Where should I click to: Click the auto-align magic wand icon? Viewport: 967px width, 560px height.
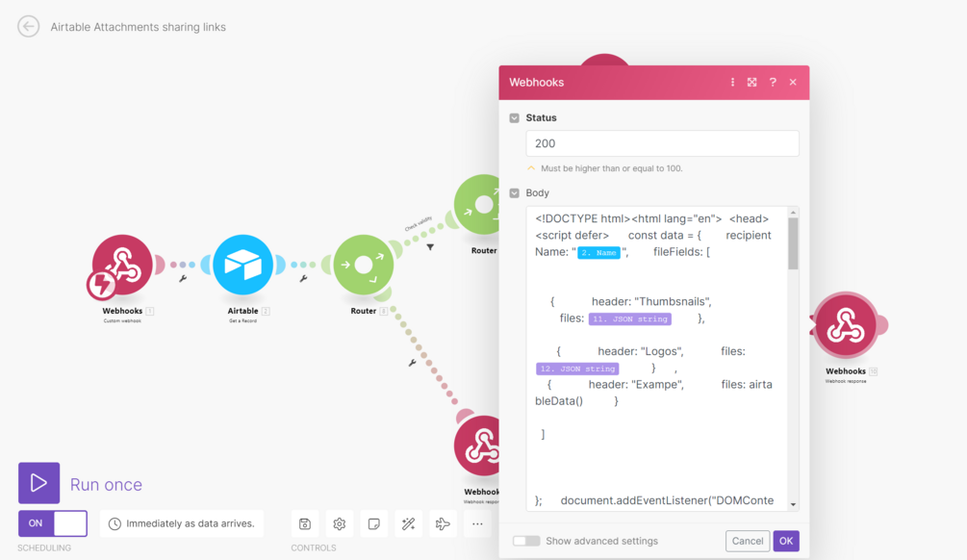coord(408,523)
